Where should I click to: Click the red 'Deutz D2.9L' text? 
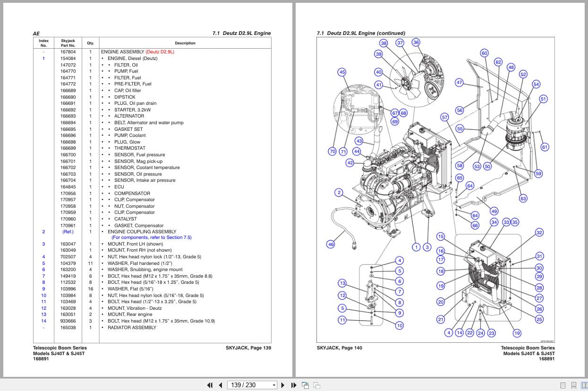point(160,52)
